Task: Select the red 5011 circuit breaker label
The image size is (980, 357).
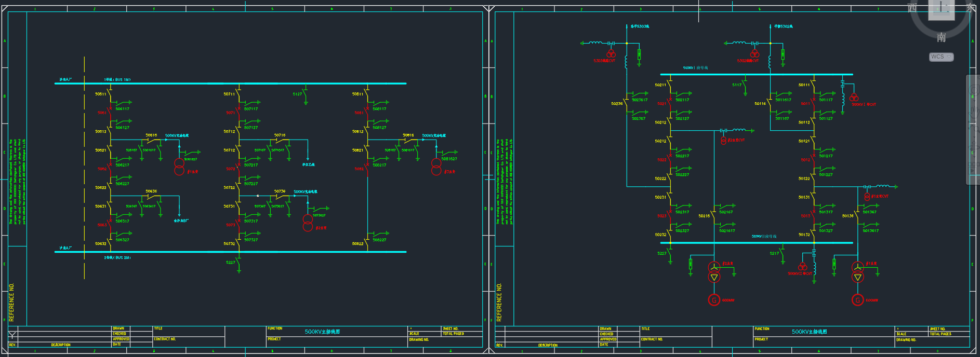Action: (805, 104)
